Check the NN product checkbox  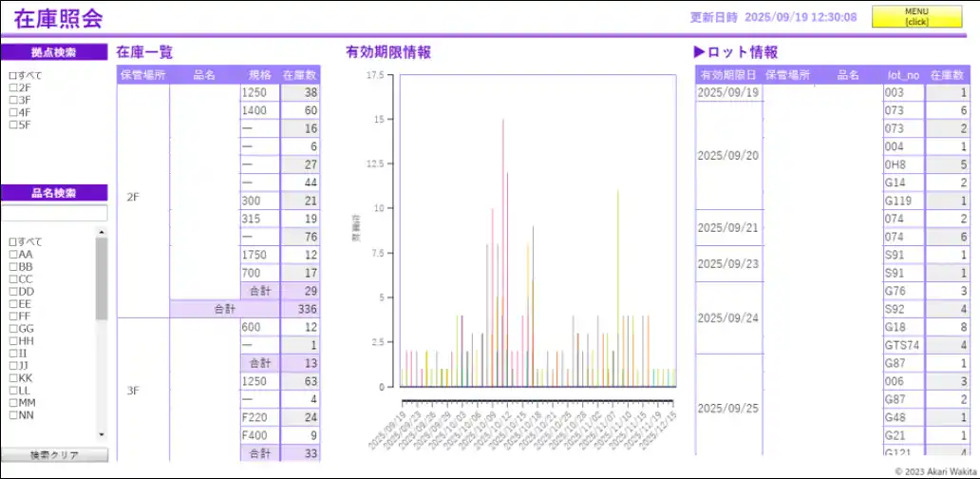pyautogui.click(x=13, y=415)
